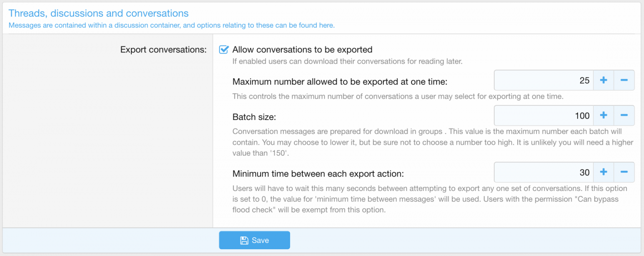Click the Threads, discussions and conversations heading
This screenshot has height=256, width=644.
[99, 14]
